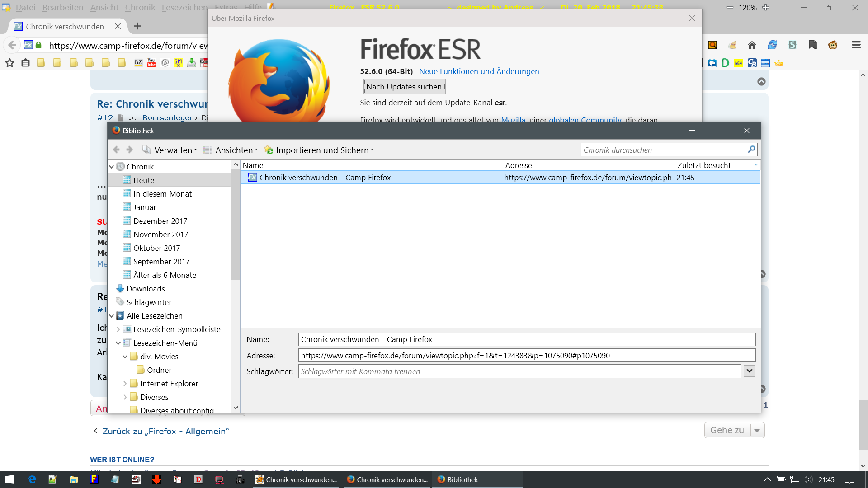Click Nach Updates suchen button
This screenshot has height=488, width=868.
click(x=404, y=87)
